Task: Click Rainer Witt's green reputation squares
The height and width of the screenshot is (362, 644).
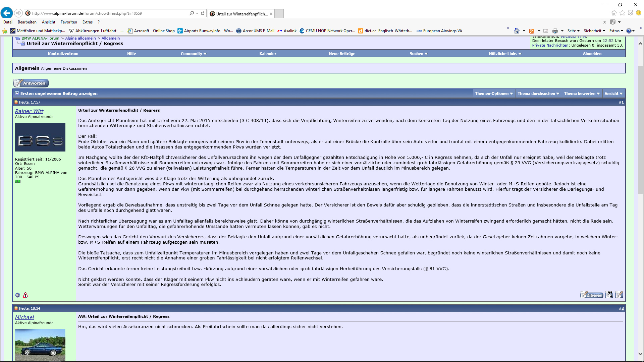Action: click(18, 181)
